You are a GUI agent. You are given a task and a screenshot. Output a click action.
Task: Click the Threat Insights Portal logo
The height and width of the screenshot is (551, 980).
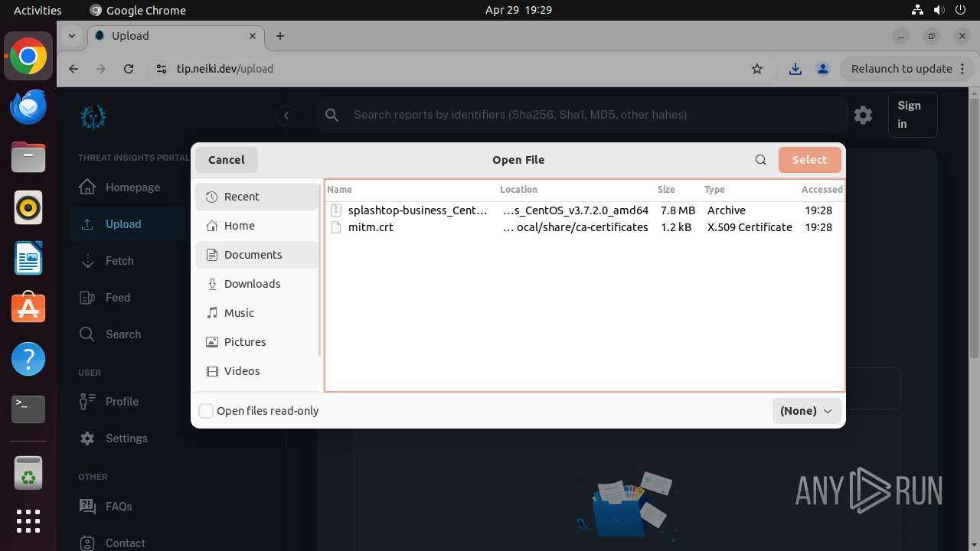[x=93, y=116]
